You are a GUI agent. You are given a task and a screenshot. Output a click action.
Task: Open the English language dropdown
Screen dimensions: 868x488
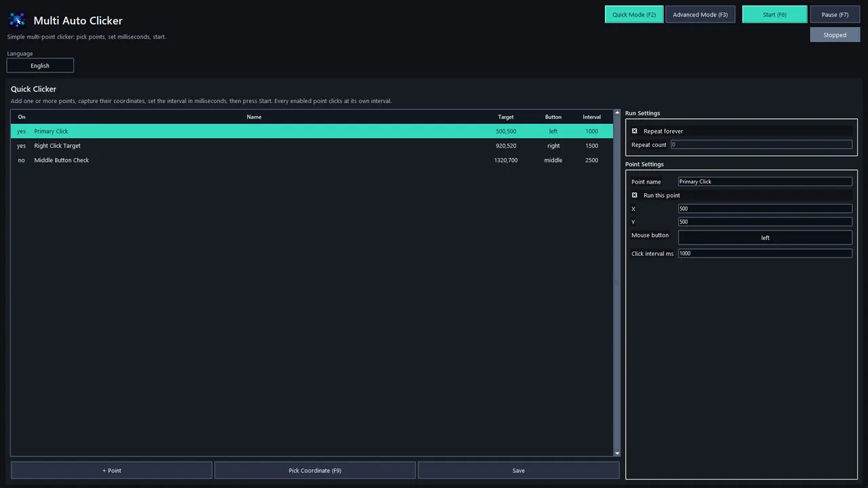[x=40, y=66]
